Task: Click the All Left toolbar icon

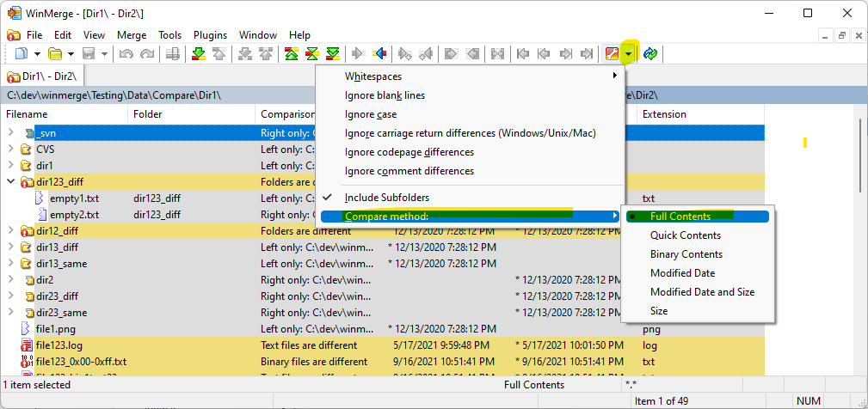Action: click(x=472, y=53)
